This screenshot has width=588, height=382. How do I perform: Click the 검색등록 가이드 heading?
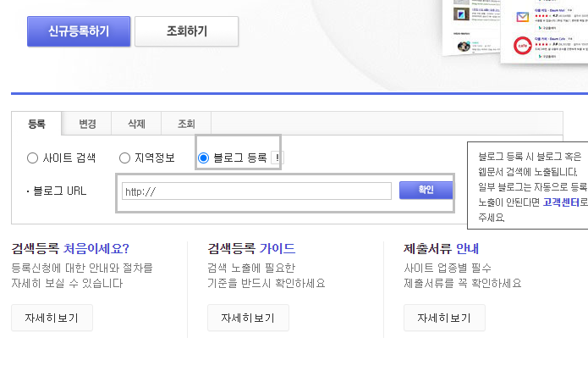[x=251, y=248]
